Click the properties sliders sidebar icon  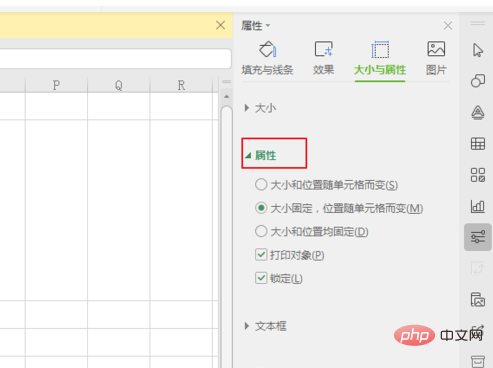(x=478, y=237)
